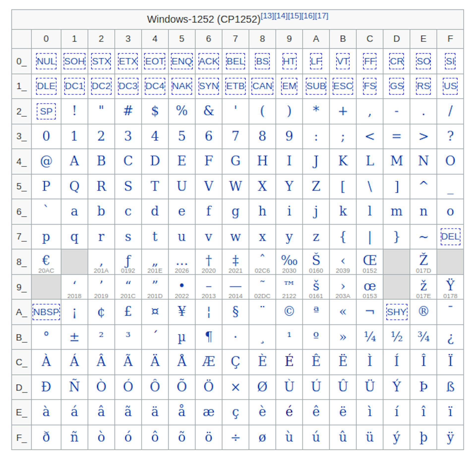Click the ampersand & character
The image size is (476, 455).
pyautogui.click(x=208, y=111)
